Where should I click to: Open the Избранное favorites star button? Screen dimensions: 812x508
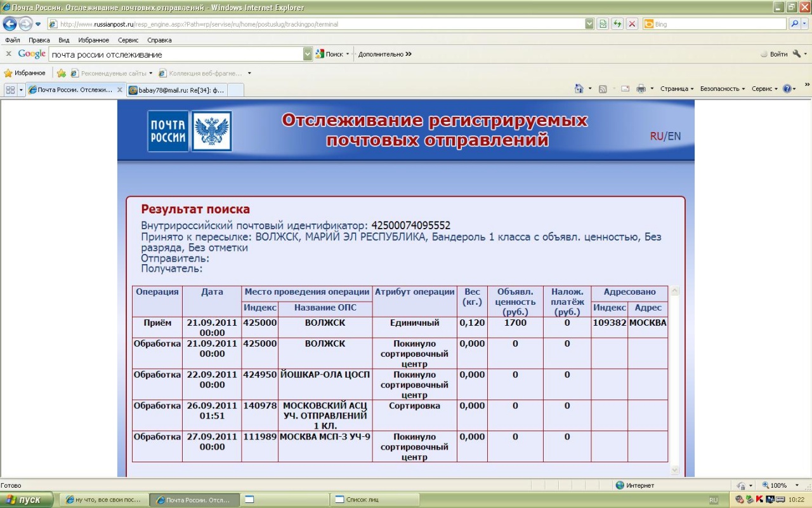click(25, 73)
